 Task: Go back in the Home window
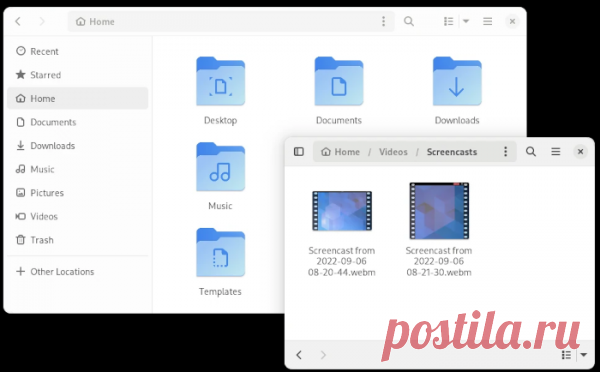[x=18, y=21]
